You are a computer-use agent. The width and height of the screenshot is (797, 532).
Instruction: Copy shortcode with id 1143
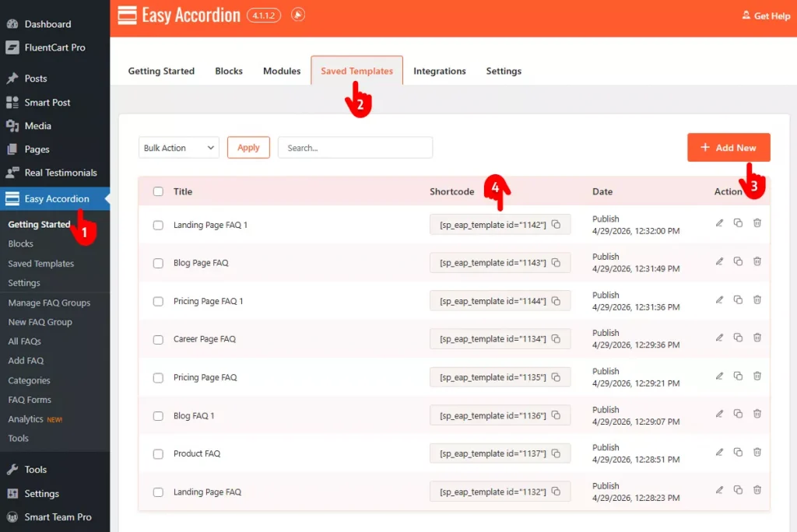[556, 263]
